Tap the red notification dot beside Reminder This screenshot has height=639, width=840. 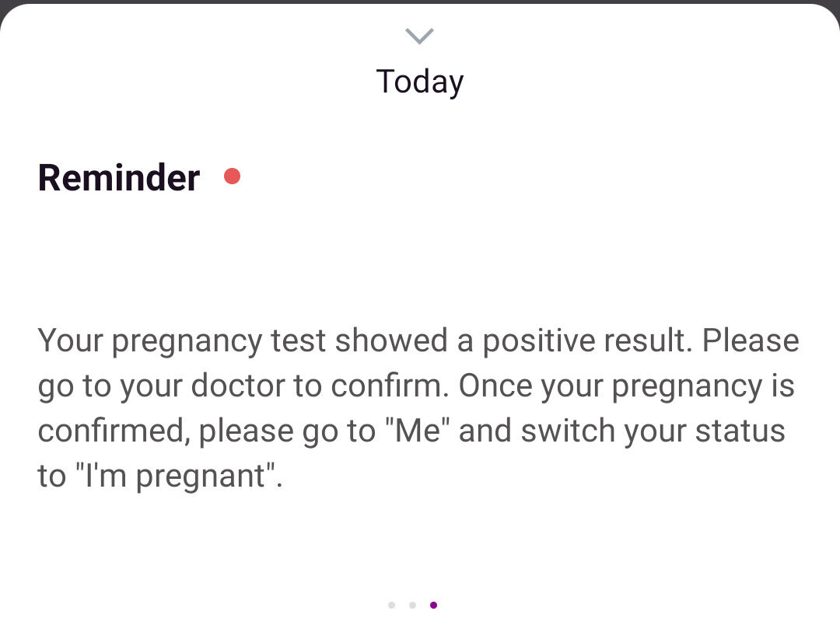click(x=232, y=176)
